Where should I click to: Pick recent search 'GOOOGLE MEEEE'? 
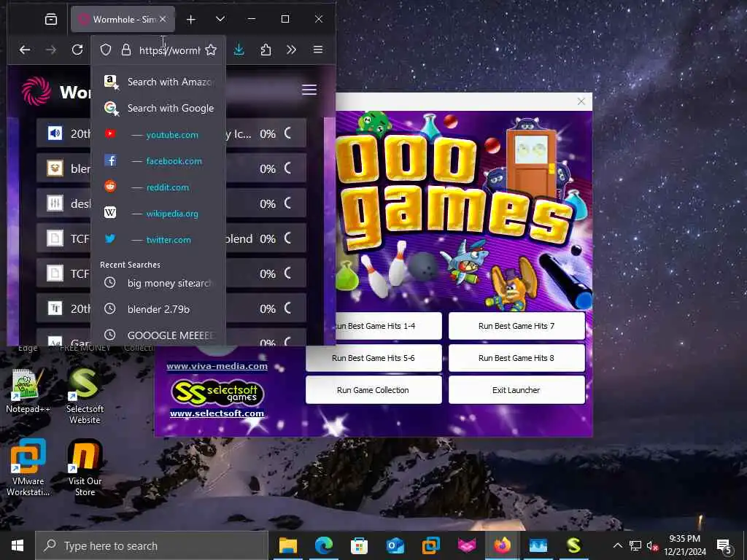(158, 335)
